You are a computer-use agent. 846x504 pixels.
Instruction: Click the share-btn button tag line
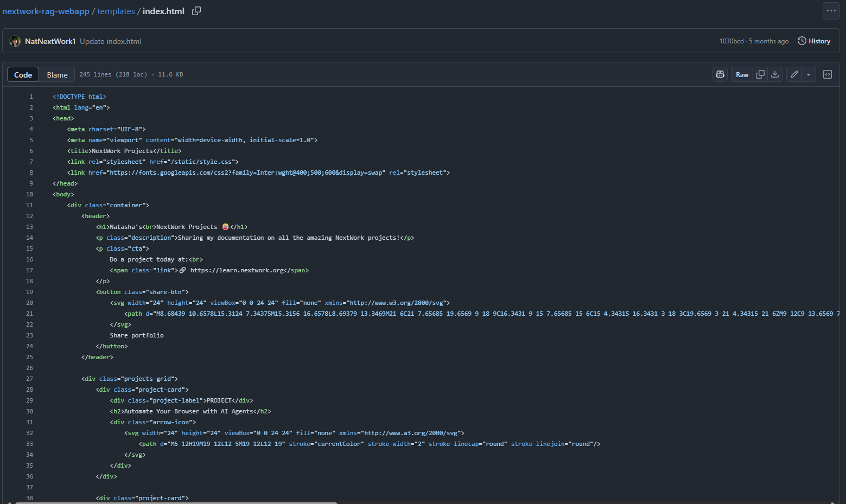(142, 292)
